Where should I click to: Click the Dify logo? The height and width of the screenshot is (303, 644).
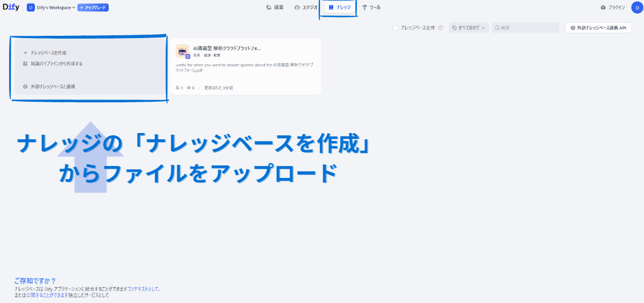click(11, 7)
